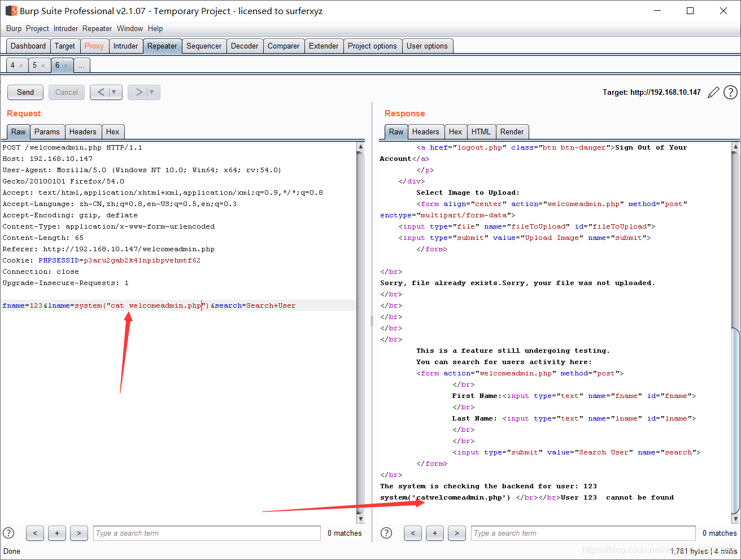Close Repeater tab 6
741x560 pixels.
[66, 65]
